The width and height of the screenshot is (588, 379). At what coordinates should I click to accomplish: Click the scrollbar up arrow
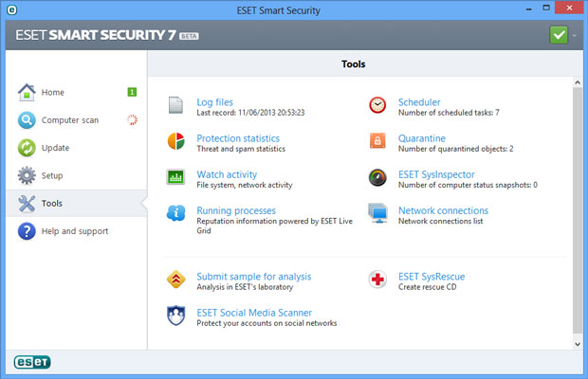click(578, 82)
